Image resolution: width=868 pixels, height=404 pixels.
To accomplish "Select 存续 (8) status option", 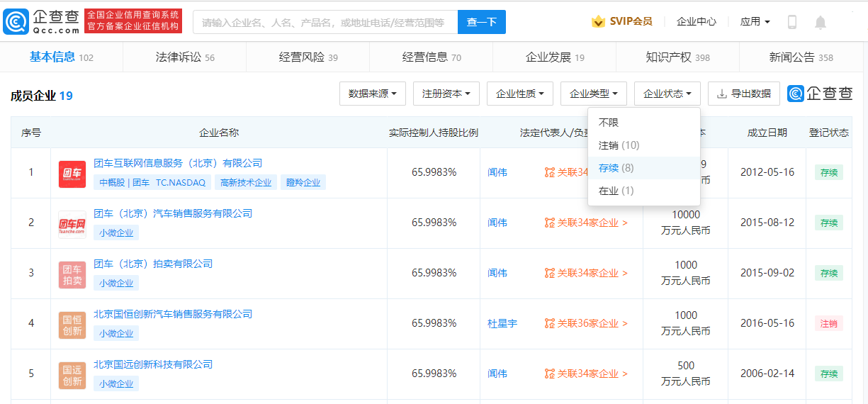I will 644,168.
